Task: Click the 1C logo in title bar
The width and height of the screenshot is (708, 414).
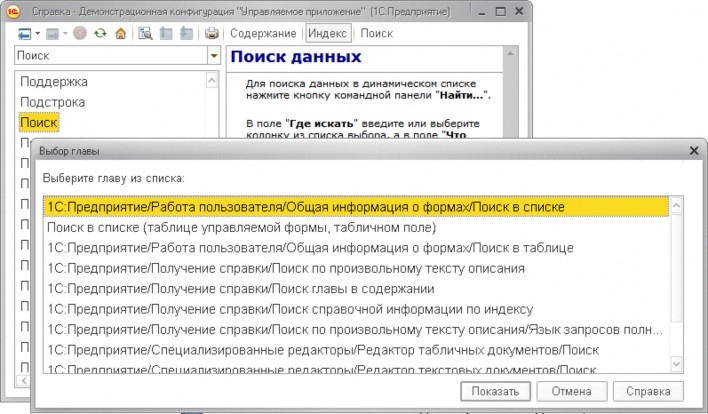Action: pyautogui.click(x=14, y=11)
